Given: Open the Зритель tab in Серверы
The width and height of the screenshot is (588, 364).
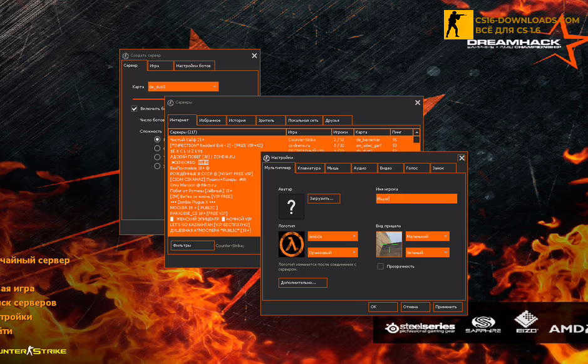Looking at the screenshot, I should 271,120.
